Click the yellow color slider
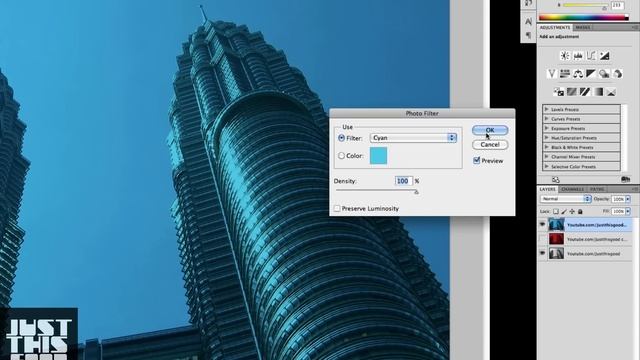Viewport: 640px width, 360px height. [x=585, y=5]
